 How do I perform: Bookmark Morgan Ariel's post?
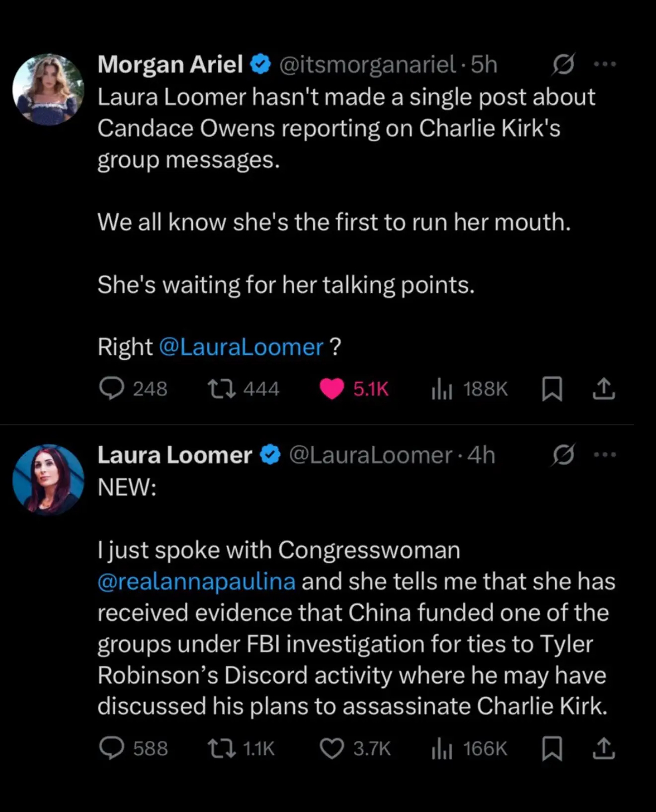552,389
